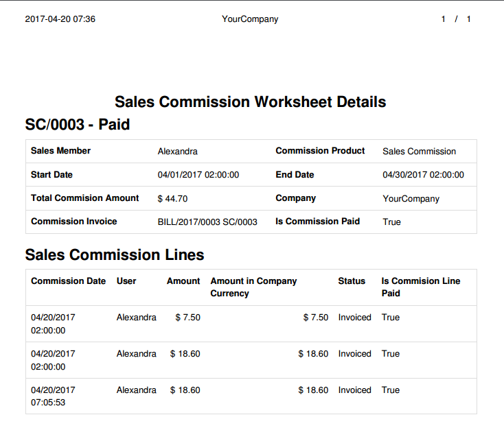Select the YourCompany header at page top
Image resolution: width=504 pixels, height=428 pixels.
tap(250, 19)
